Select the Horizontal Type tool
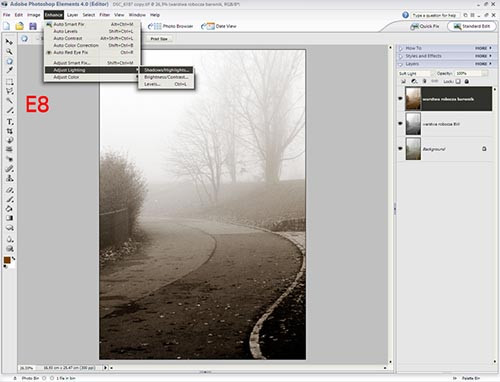 (9, 122)
